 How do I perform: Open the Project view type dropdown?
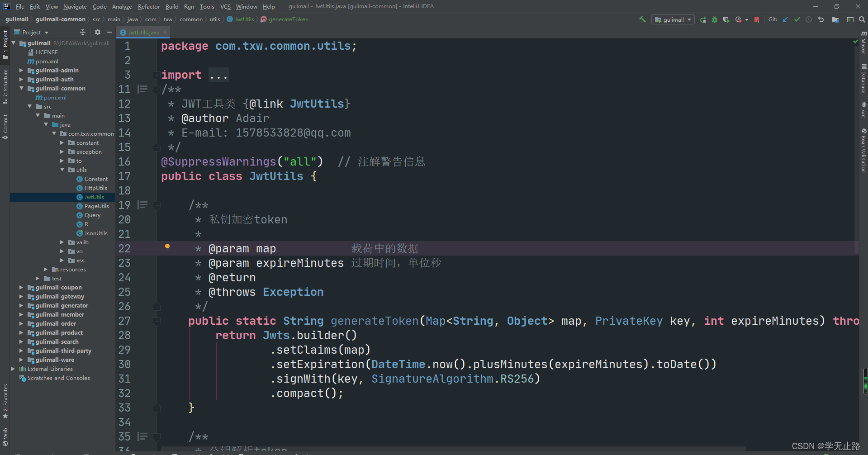(x=31, y=32)
